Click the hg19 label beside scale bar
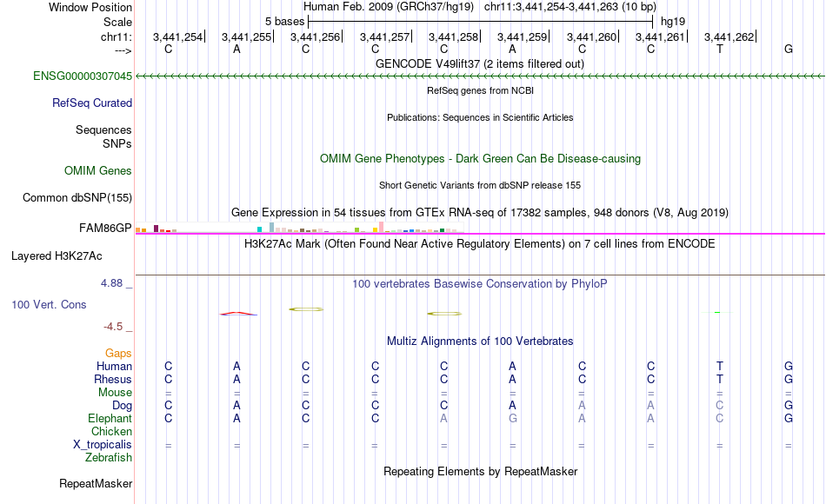The width and height of the screenshot is (826, 504). pyautogui.click(x=673, y=22)
